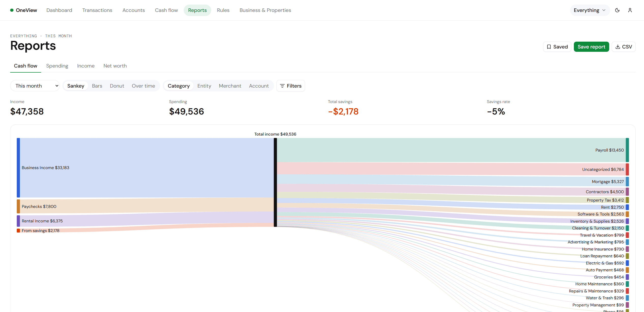The image size is (644, 312).
Task: Select Over time chart view
Action: pyautogui.click(x=143, y=86)
